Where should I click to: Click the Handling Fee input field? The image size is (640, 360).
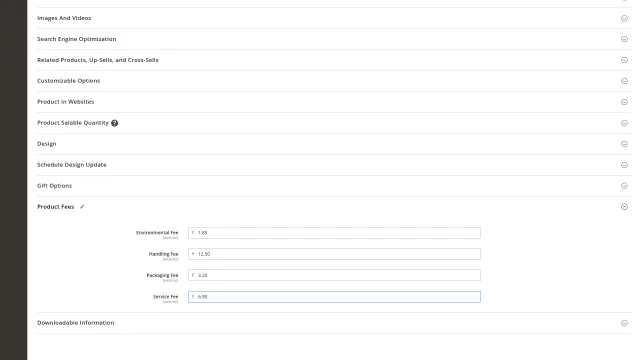334,254
